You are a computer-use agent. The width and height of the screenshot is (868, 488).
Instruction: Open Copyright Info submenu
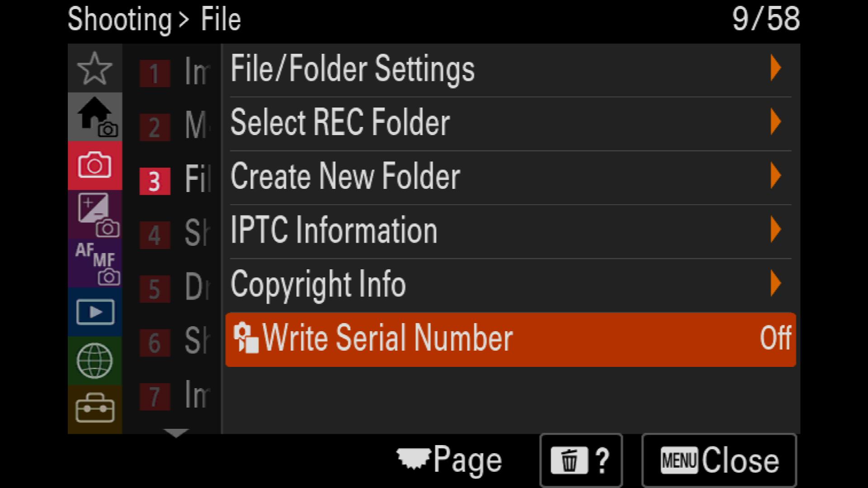510,284
